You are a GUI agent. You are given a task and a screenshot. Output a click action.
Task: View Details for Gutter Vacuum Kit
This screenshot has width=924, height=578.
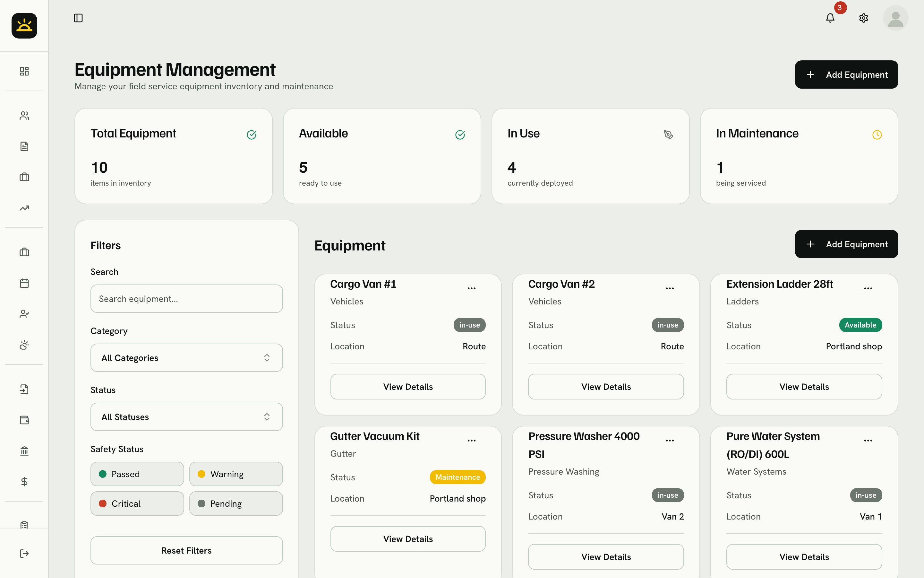[x=408, y=539]
